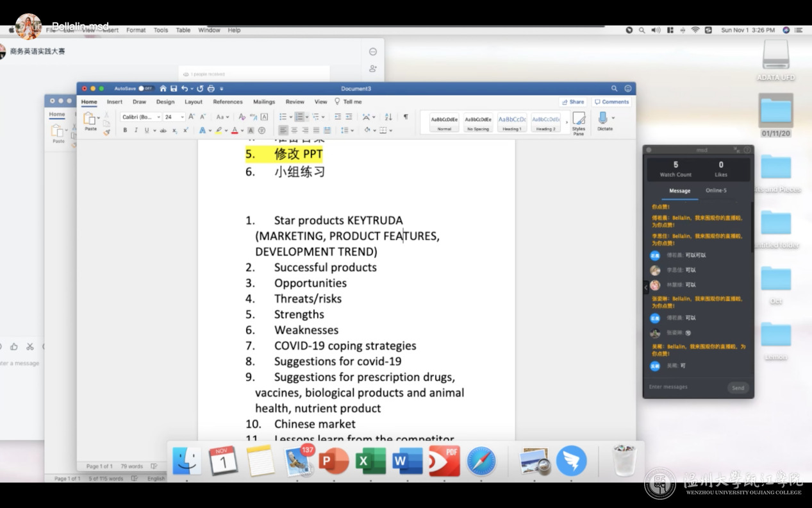The height and width of the screenshot is (508, 812).
Task: Click the Tell me search box
Action: [x=348, y=102]
